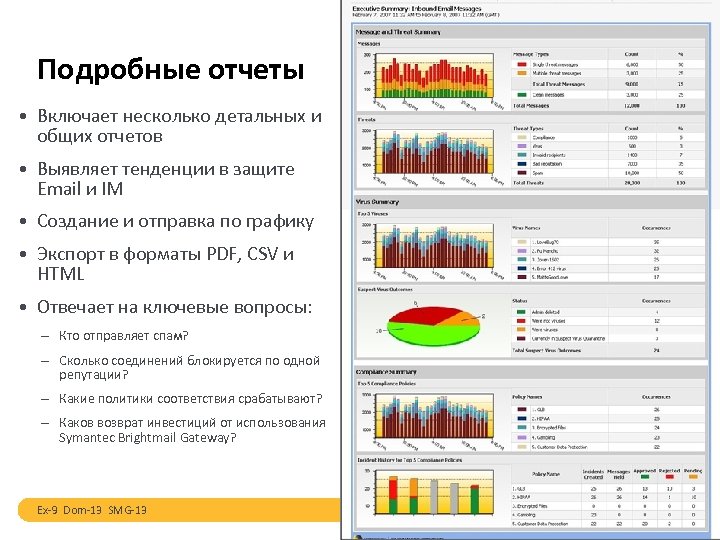This screenshot has height=540, width=720.
Task: Click the sub-bullet about Symantec Brightmail Gateway
Action: point(192,430)
